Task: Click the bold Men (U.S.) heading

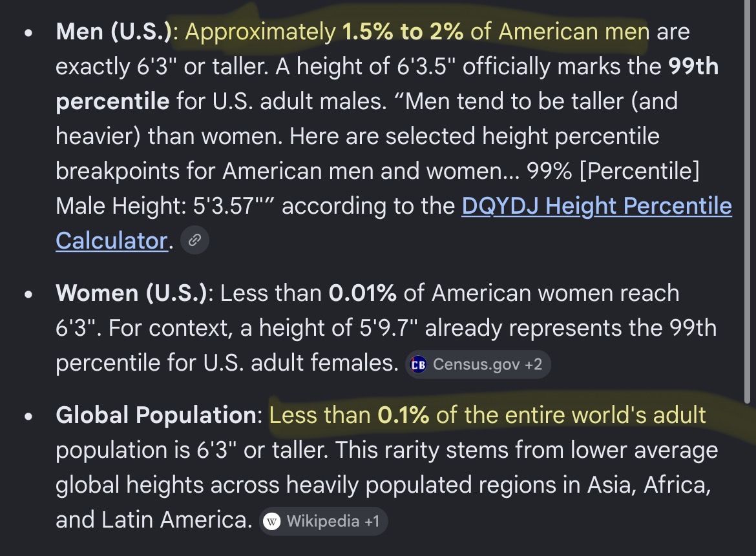Action: pos(114,32)
